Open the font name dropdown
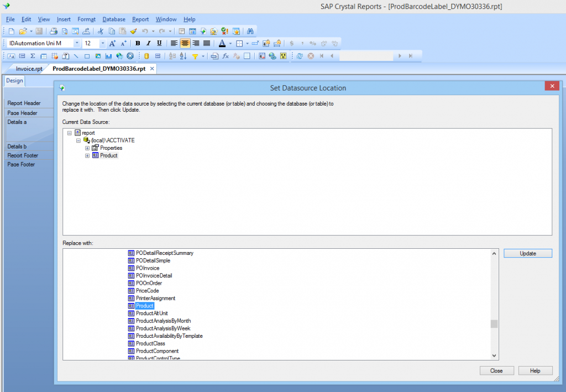 tap(76, 43)
